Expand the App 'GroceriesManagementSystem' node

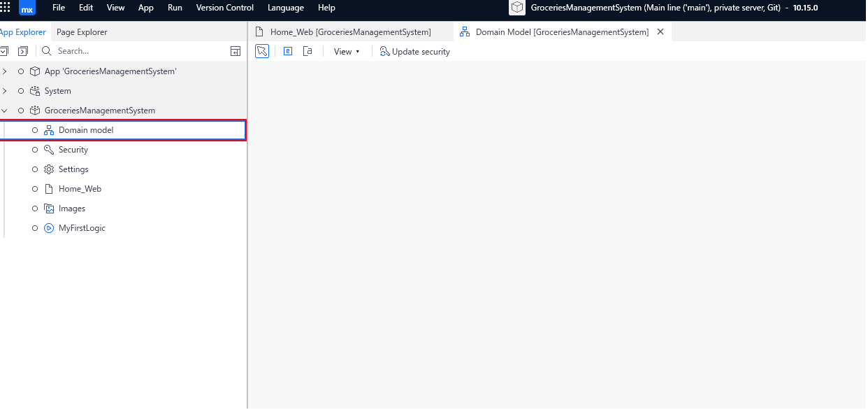tap(5, 71)
